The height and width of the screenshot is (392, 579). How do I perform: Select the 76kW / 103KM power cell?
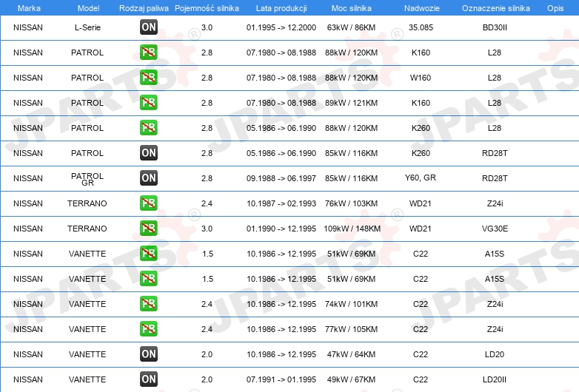tap(351, 203)
